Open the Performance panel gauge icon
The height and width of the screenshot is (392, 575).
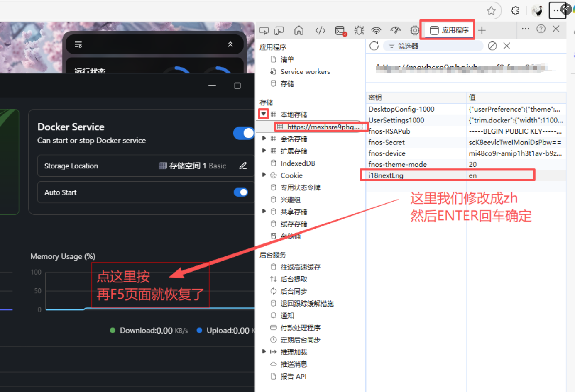(396, 30)
